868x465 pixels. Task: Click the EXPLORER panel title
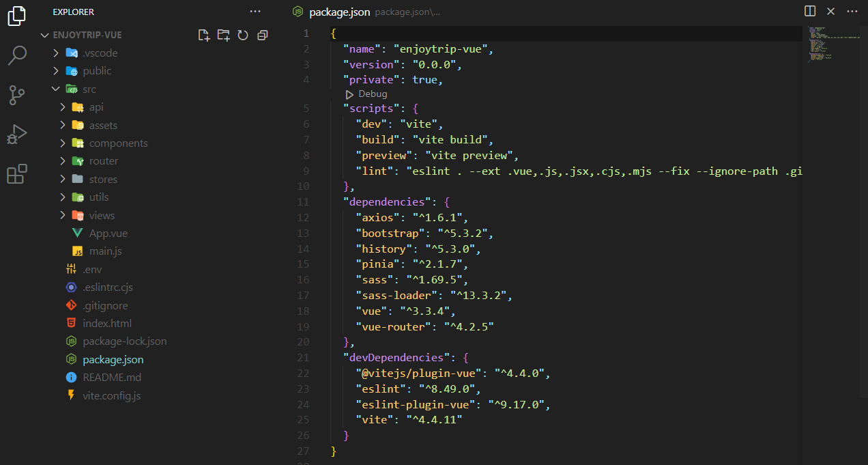pyautogui.click(x=73, y=12)
